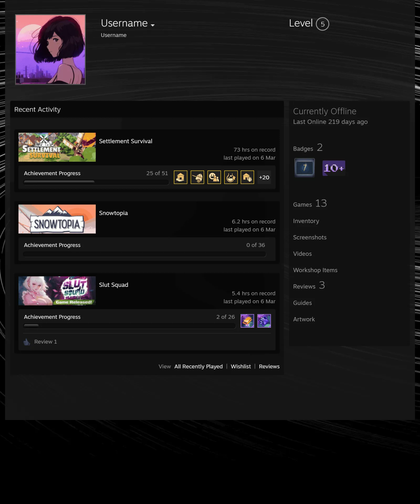
Task: Open Snowtopia game banner
Action: pyautogui.click(x=57, y=219)
